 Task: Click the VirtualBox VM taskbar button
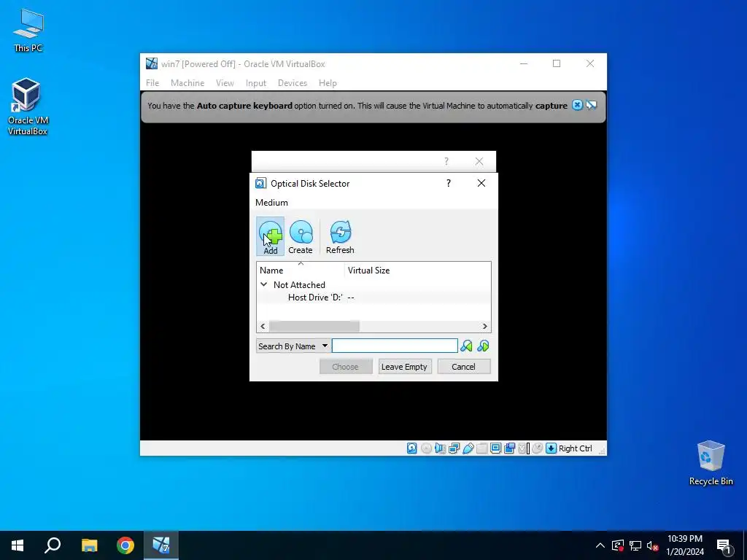[161, 545]
